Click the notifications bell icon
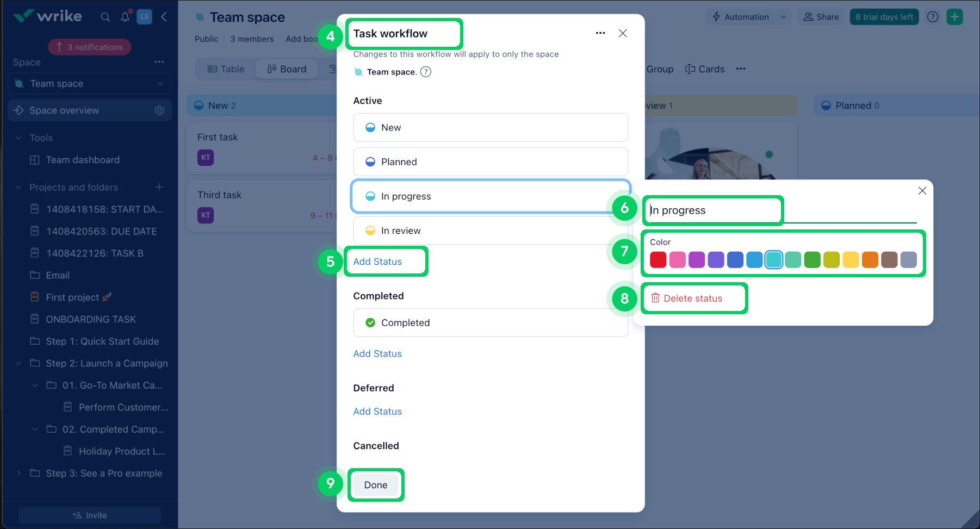 point(125,17)
